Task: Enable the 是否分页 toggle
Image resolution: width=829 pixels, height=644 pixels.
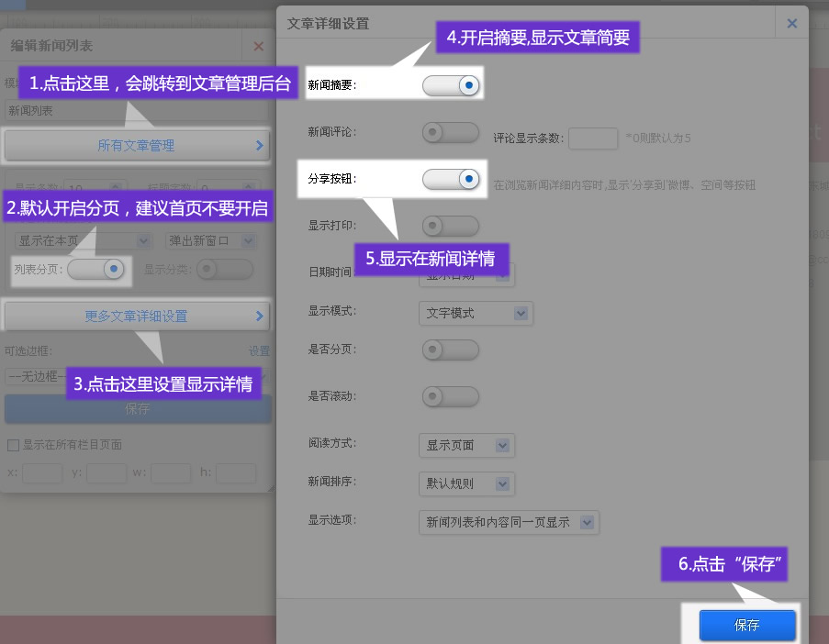Action: click(451, 350)
